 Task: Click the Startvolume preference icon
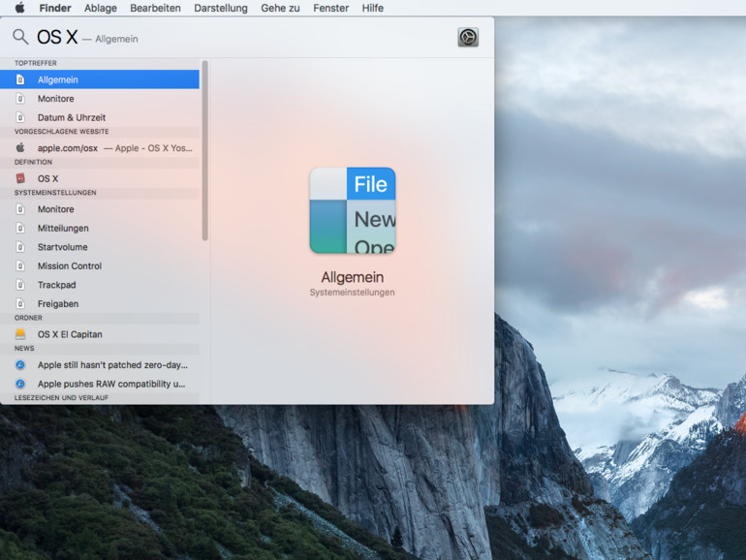click(20, 247)
